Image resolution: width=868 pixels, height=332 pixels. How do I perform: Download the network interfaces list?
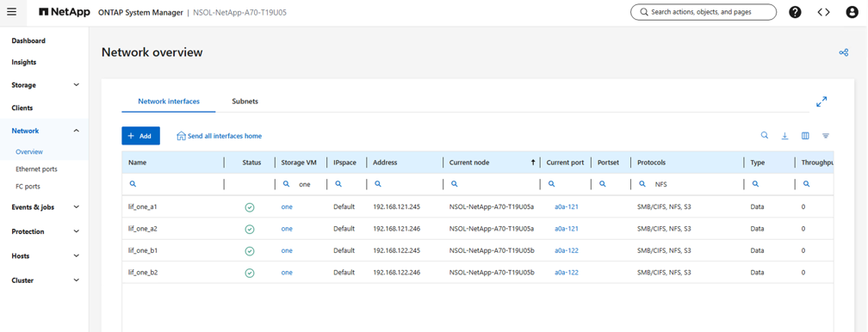pyautogui.click(x=784, y=136)
